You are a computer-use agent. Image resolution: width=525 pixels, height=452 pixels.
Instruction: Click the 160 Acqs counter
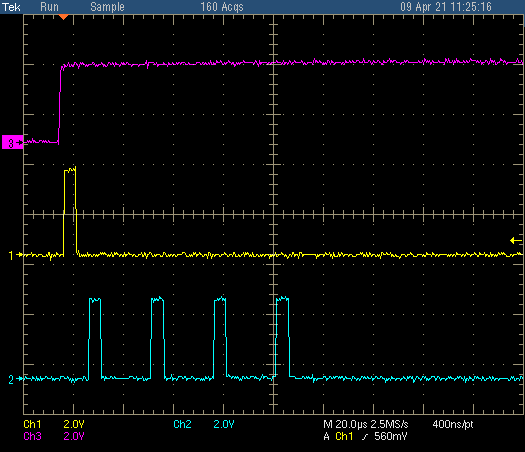pos(222,7)
